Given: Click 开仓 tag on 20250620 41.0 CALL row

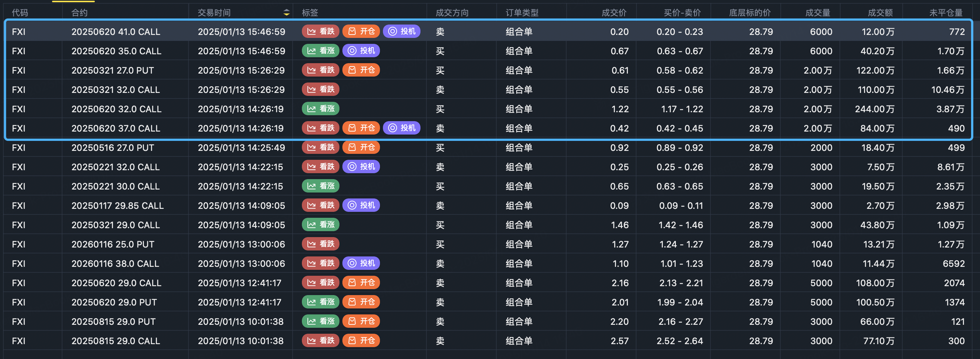Looking at the screenshot, I should coord(361,31).
